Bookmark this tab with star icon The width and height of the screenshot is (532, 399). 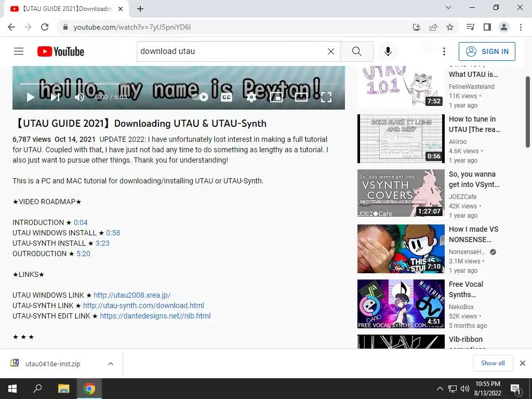click(x=450, y=27)
